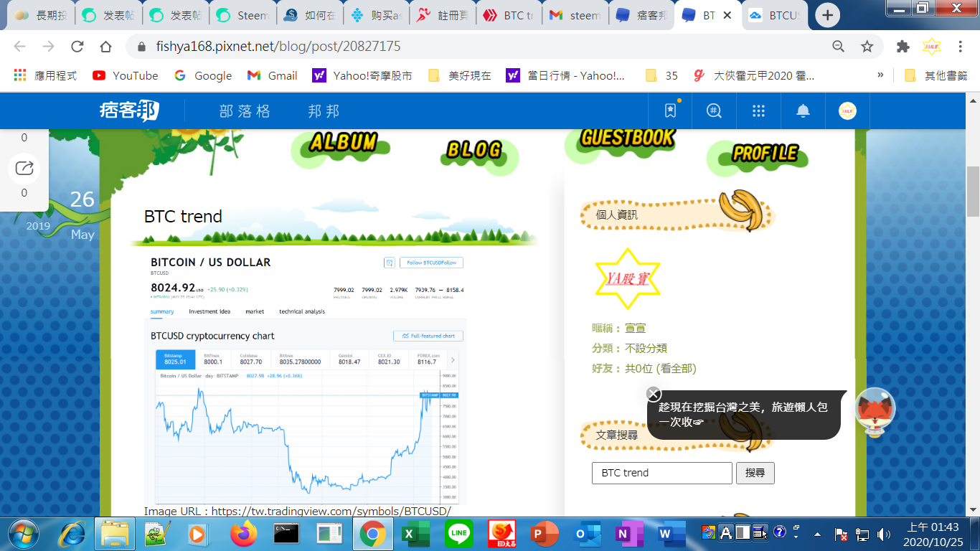Open the 宣宣 nickname link
This screenshot has height=551, width=980.
pos(636,329)
